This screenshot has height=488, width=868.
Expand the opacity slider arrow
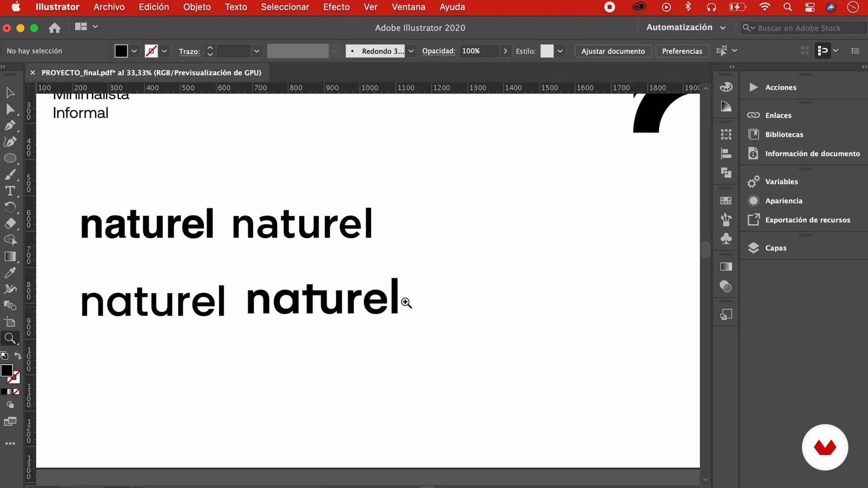click(x=505, y=51)
